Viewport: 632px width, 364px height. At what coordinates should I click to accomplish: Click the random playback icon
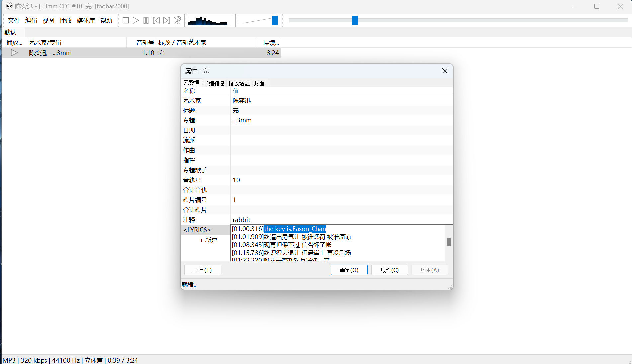click(x=177, y=20)
